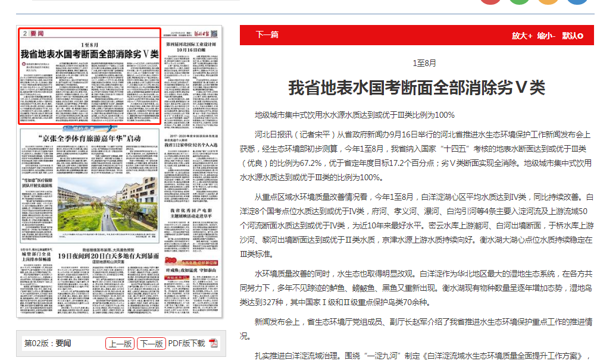Click the blue circular icon at top
Image resolution: width=597 pixels, height=364 pixels.
577,2
